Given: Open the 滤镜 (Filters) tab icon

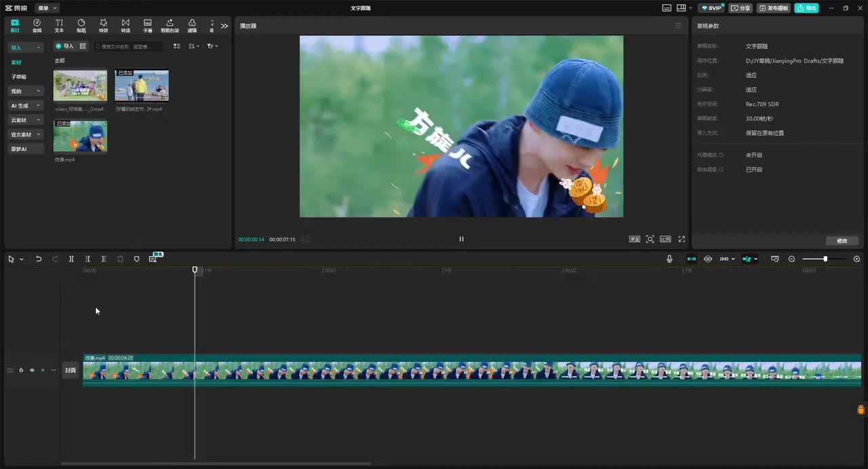Looking at the screenshot, I should [x=192, y=25].
